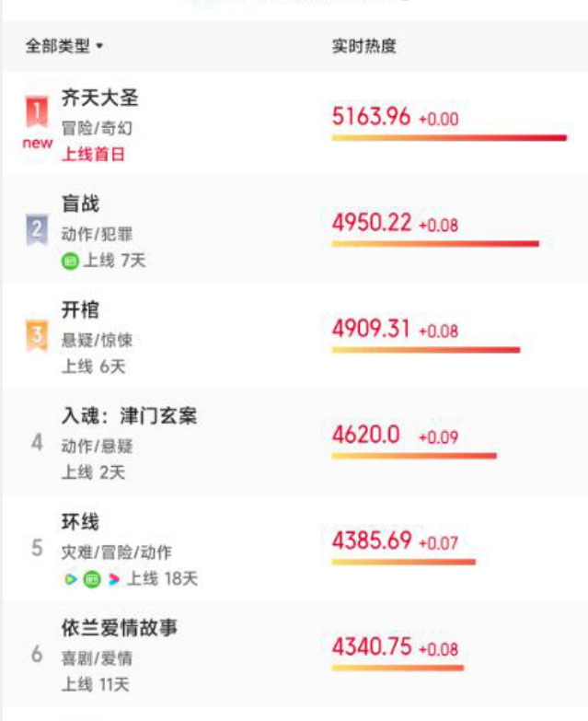Select the 环线 movie title
The width and height of the screenshot is (588, 721).
coord(80,523)
